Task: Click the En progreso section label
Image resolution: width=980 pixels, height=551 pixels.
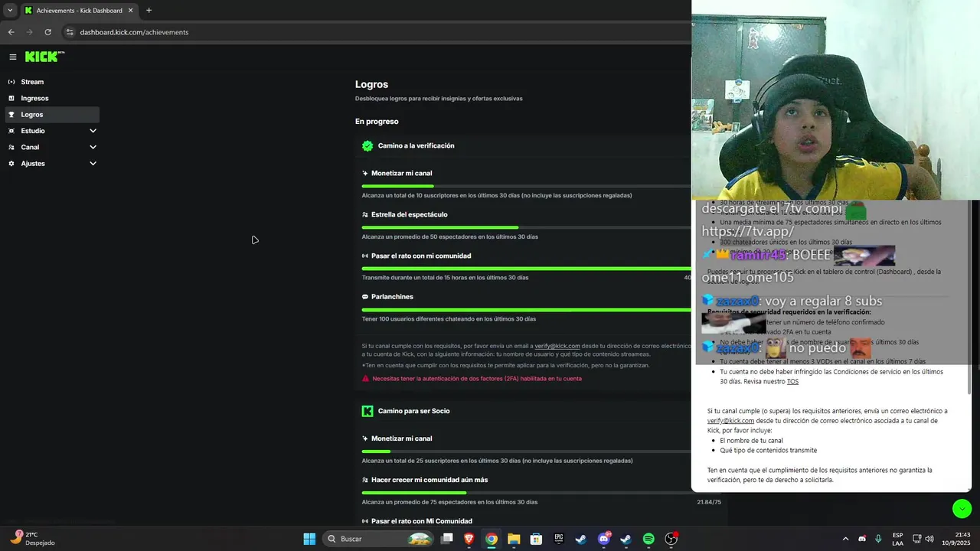Action: click(x=377, y=122)
